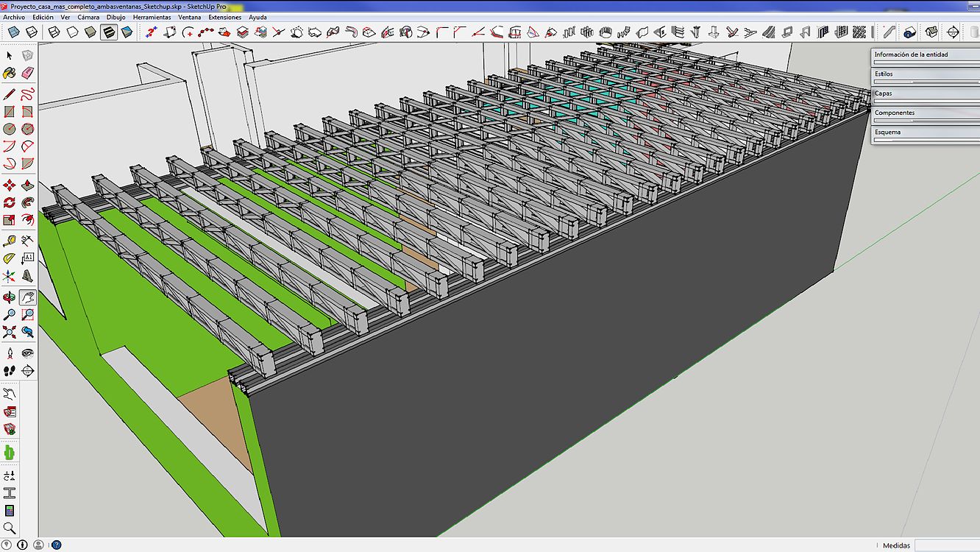The width and height of the screenshot is (980, 552).
Task: Click the Zoom Extents tool
Action: (x=10, y=333)
